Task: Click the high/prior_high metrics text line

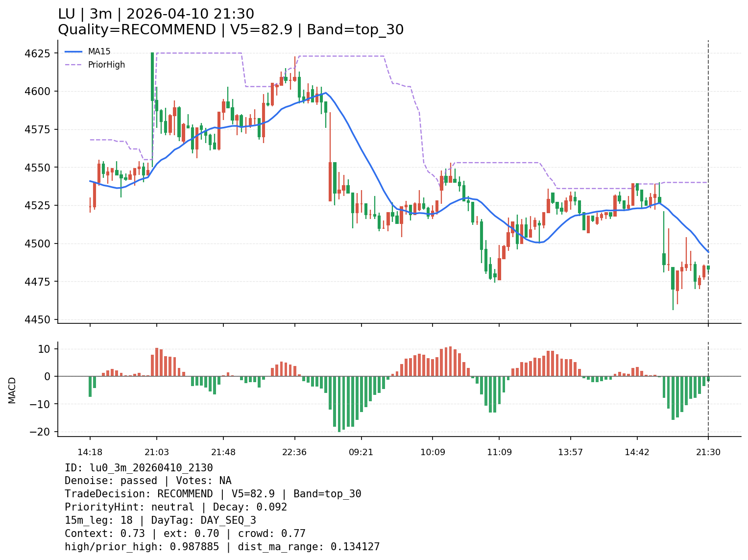Action: click(222, 547)
